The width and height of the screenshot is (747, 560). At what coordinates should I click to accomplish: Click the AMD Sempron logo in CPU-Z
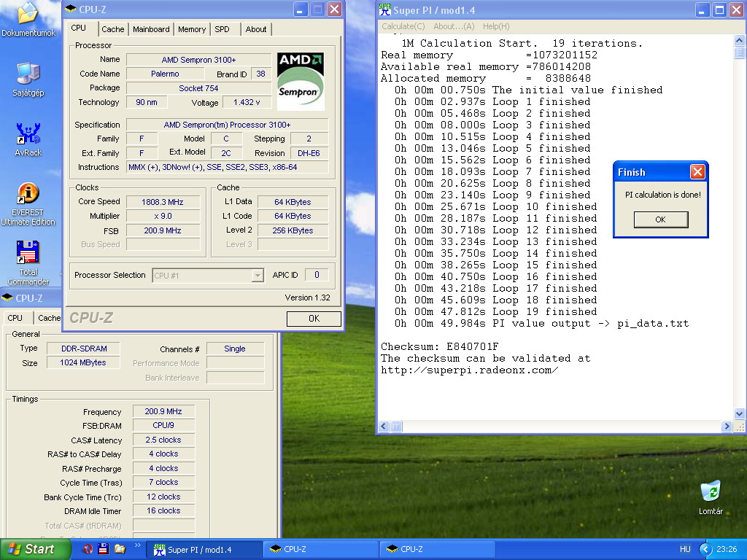(301, 82)
